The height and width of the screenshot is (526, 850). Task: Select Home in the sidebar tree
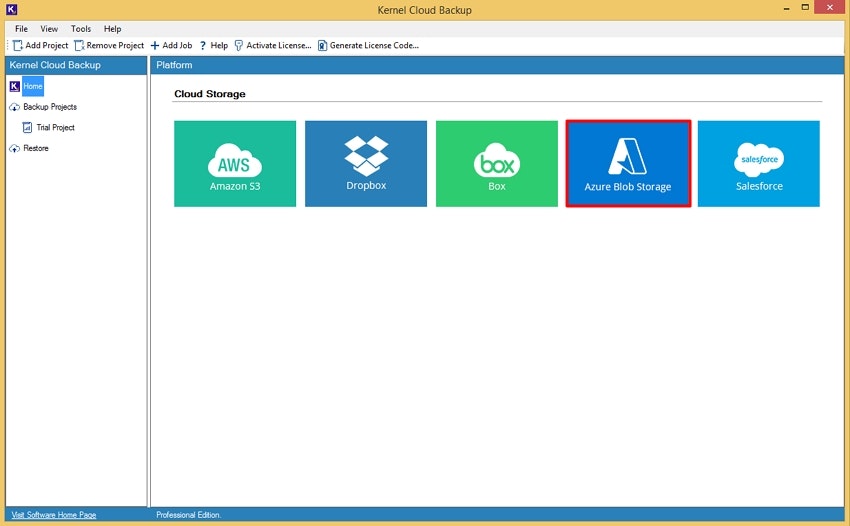coord(33,86)
